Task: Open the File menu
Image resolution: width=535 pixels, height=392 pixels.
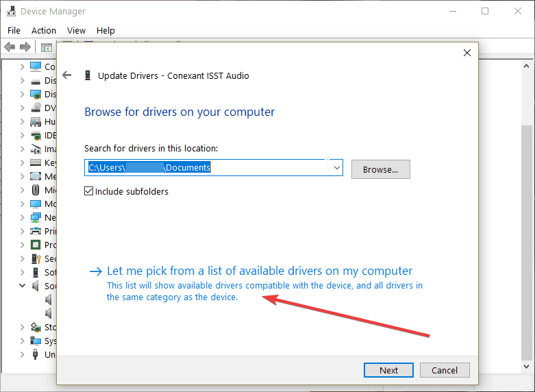Action: [14, 30]
